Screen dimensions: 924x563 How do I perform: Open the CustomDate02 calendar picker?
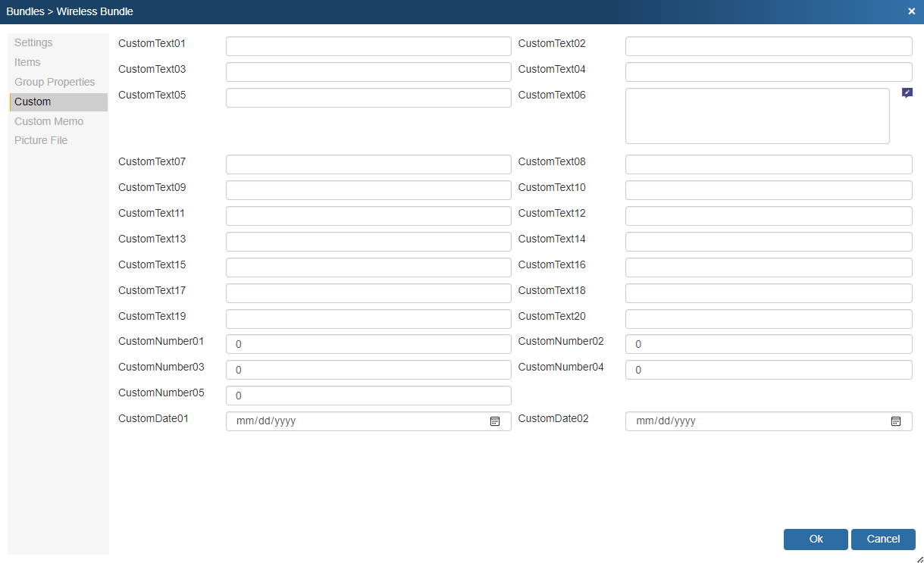895,421
